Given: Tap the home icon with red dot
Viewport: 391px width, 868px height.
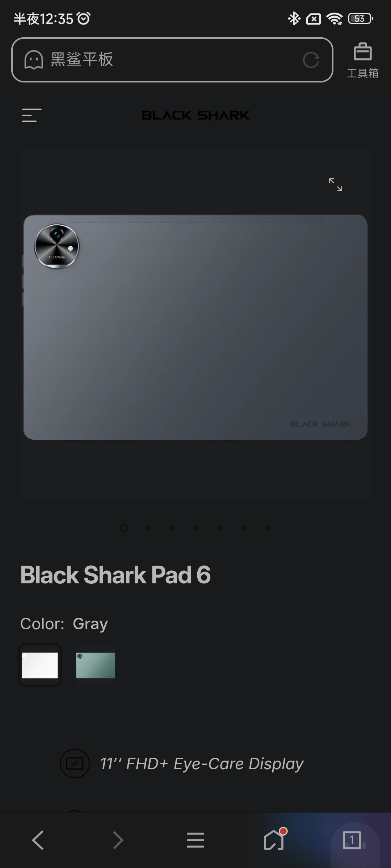Looking at the screenshot, I should (274, 839).
